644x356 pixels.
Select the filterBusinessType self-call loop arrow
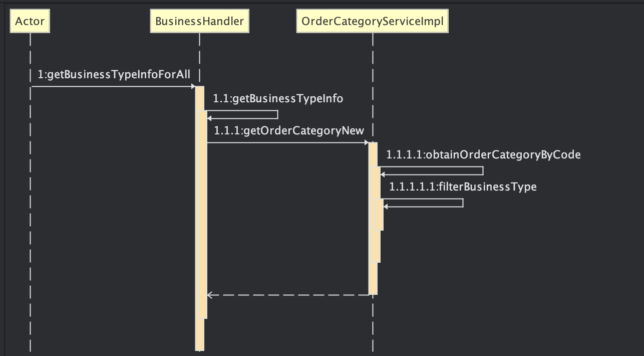click(x=463, y=203)
